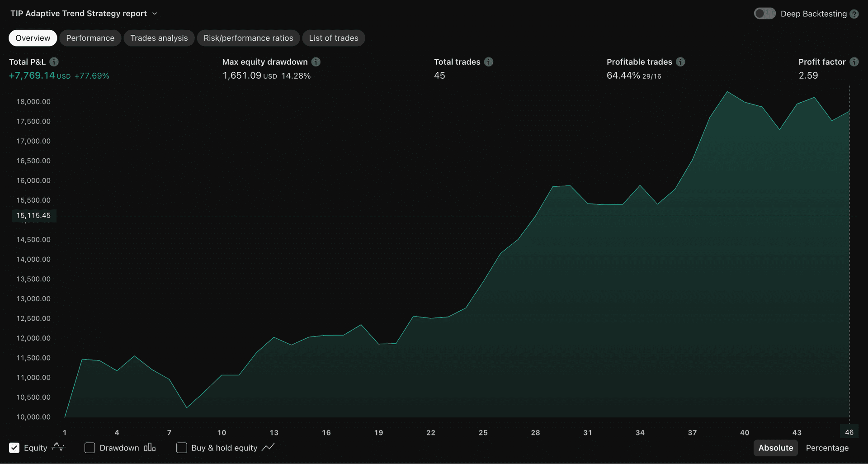Enable the Deep Backtesting toggle
The width and height of the screenshot is (868, 464).
pos(764,14)
